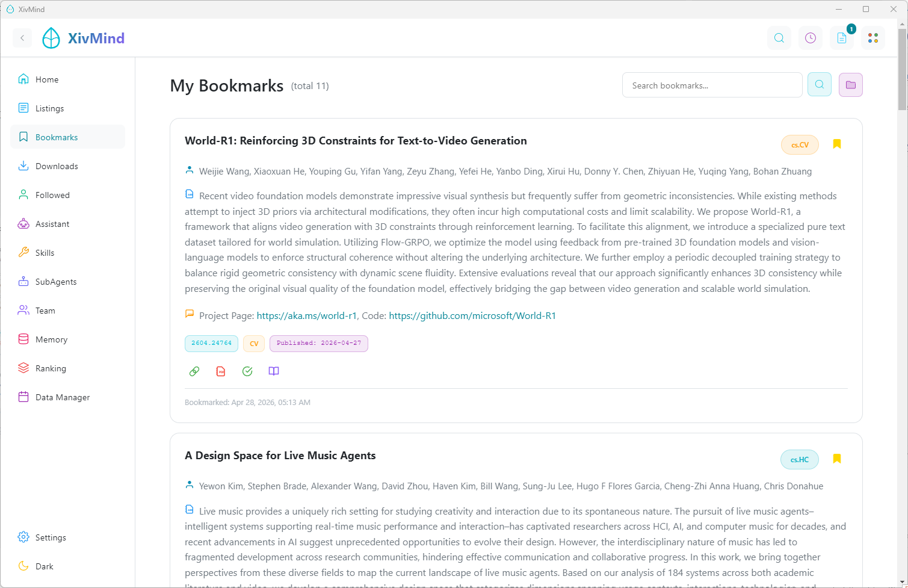Viewport: 908px width, 588px height.
Task: Filter by the cs.CV category tag
Action: 800,145
